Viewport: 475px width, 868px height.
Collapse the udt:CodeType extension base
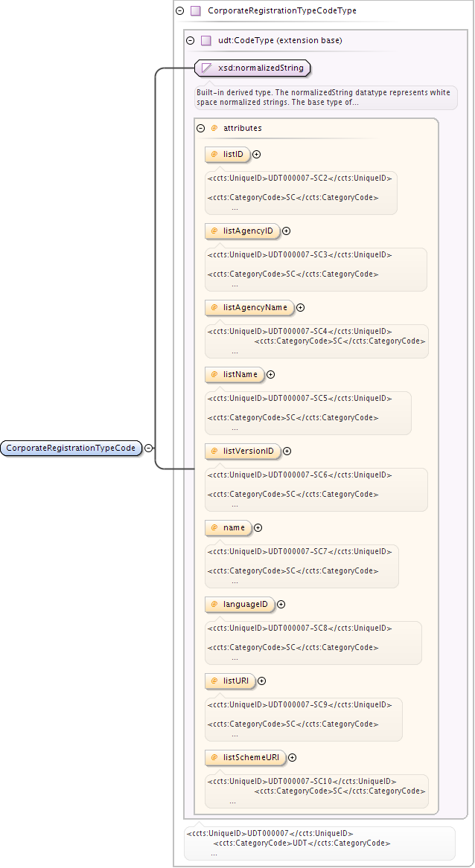[x=190, y=40]
